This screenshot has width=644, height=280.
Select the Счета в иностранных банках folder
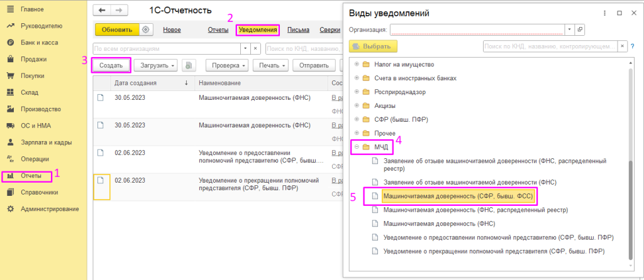(x=415, y=78)
